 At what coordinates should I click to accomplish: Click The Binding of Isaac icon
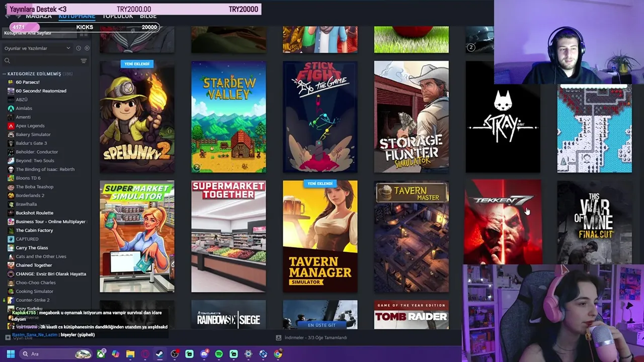[11, 169]
